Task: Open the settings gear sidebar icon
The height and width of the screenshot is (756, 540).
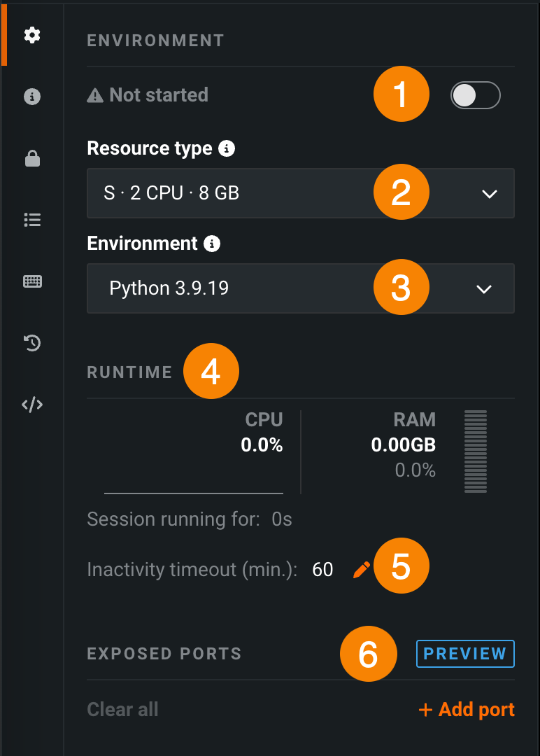Action: (x=32, y=35)
